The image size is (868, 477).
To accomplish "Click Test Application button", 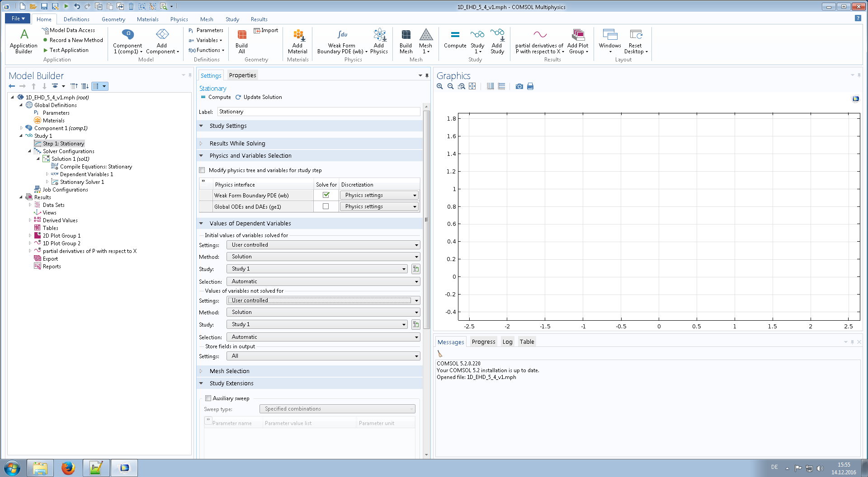I will pos(66,50).
